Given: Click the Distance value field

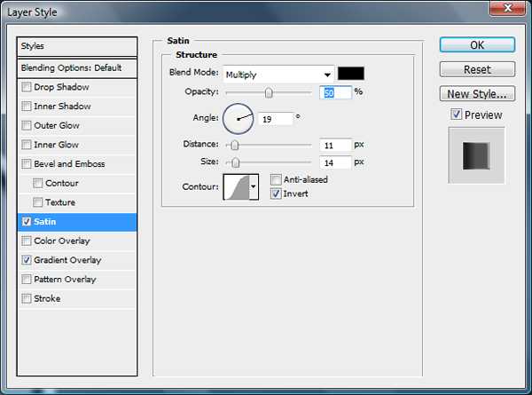Looking at the screenshot, I should tap(335, 146).
